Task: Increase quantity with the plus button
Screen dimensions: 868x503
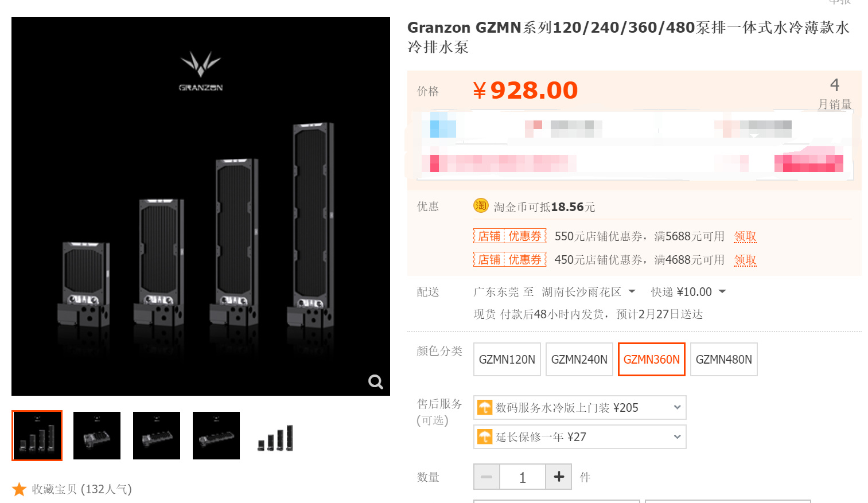Action: 559,477
